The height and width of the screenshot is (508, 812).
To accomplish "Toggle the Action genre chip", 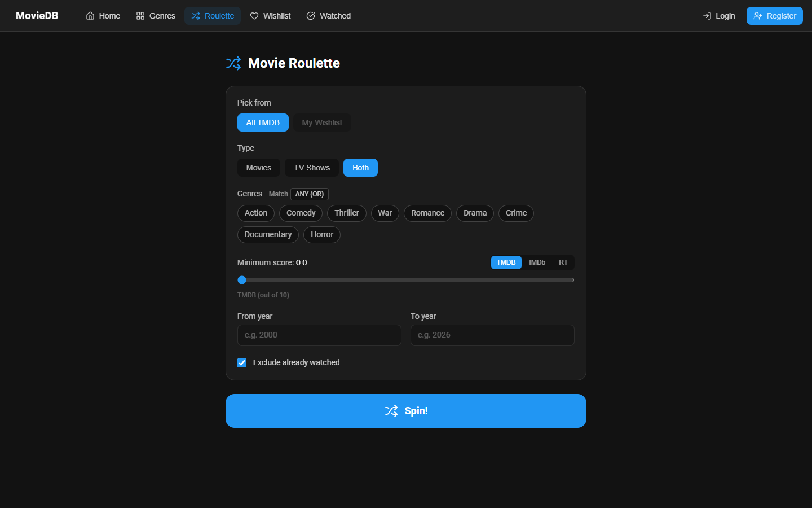I will pyautogui.click(x=256, y=213).
